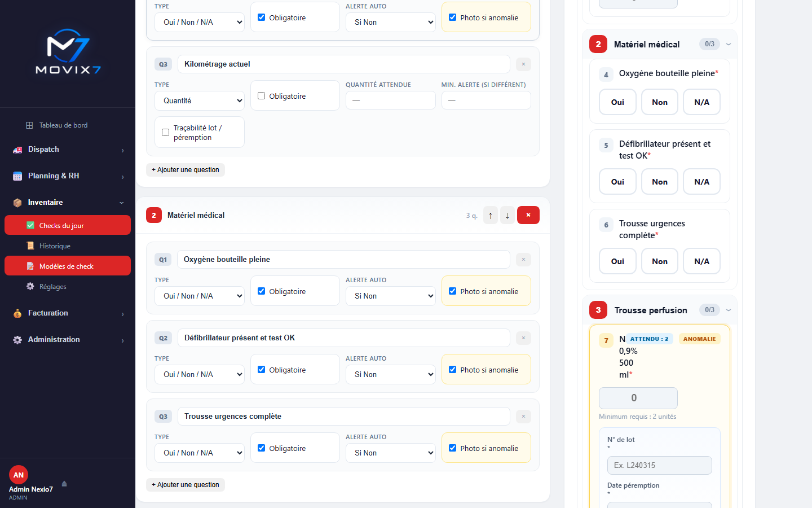This screenshot has width=812, height=508.
Task: Open Modèles de check page
Action: click(x=68, y=266)
